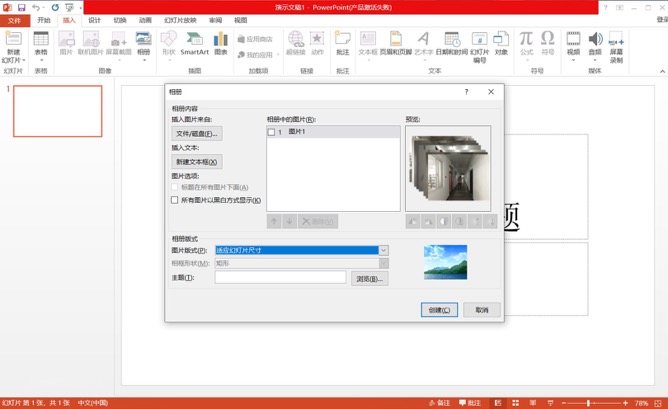668x409 pixels.
Task: Check the 图片1 checkbox in album list
Action: click(272, 132)
